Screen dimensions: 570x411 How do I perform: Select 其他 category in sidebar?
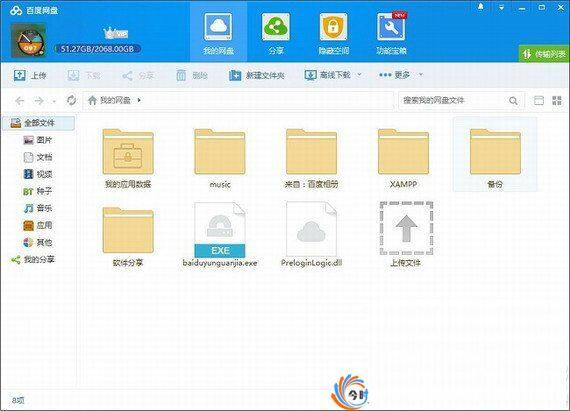click(38, 242)
